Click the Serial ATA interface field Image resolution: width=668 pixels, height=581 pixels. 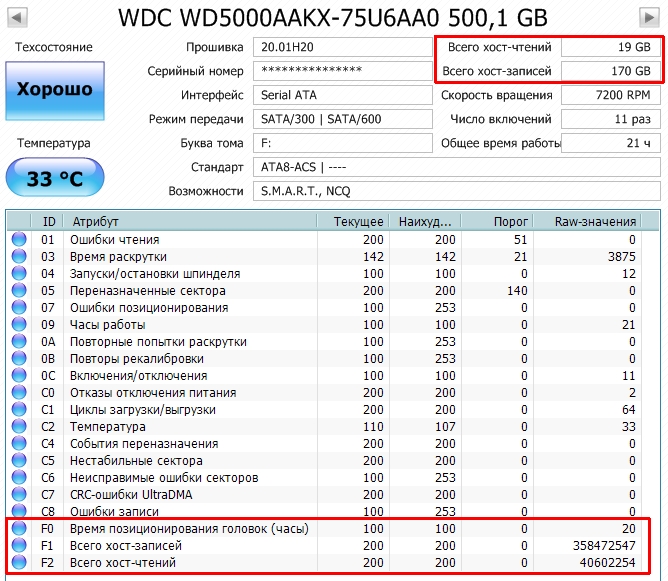pos(343,95)
